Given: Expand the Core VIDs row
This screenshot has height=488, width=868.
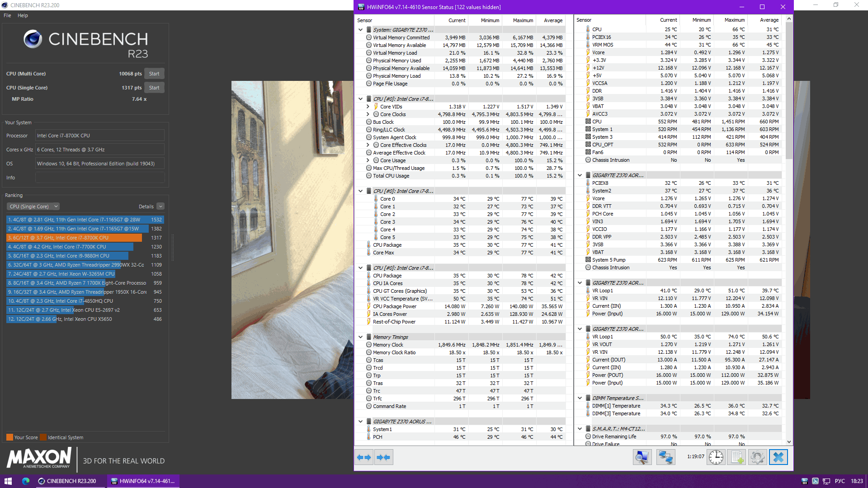Looking at the screenshot, I should (x=368, y=107).
